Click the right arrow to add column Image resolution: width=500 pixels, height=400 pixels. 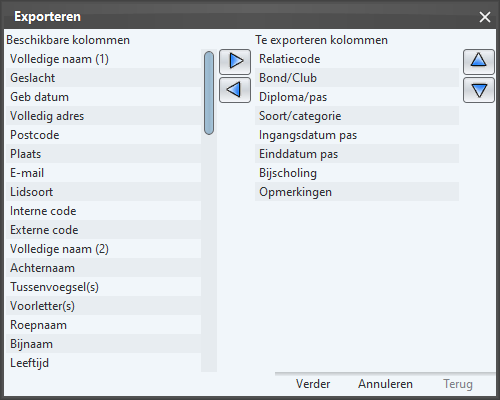click(x=235, y=62)
